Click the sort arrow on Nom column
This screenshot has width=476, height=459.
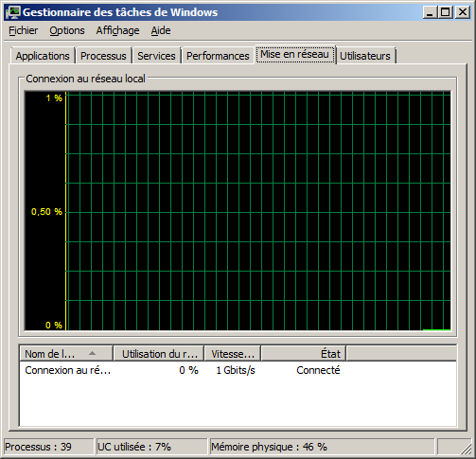coord(92,353)
